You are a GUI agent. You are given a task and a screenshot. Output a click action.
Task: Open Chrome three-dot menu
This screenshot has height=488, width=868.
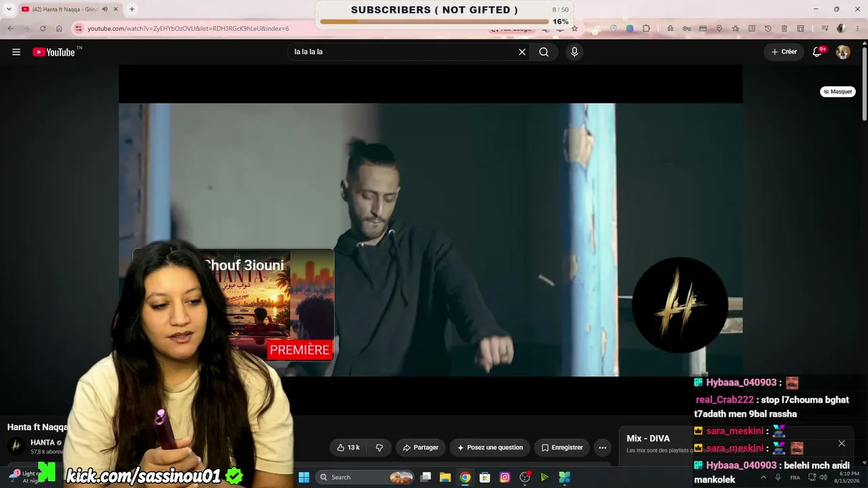[857, 28]
